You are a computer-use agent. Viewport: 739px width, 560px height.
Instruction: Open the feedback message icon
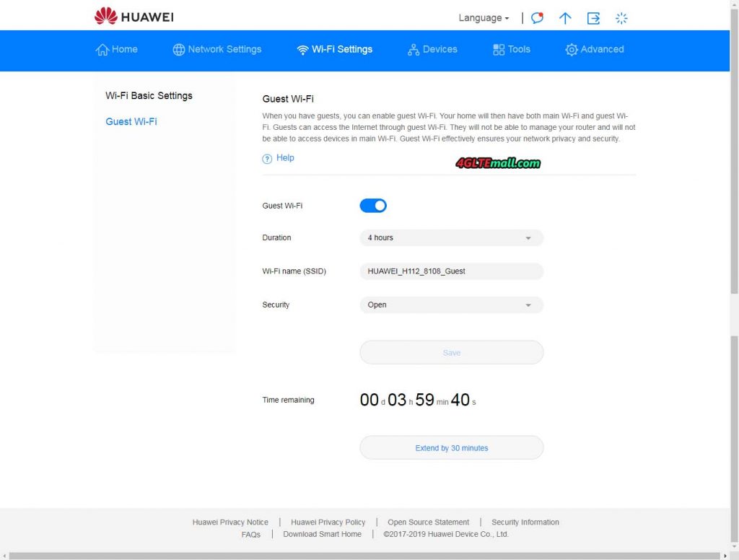536,17
